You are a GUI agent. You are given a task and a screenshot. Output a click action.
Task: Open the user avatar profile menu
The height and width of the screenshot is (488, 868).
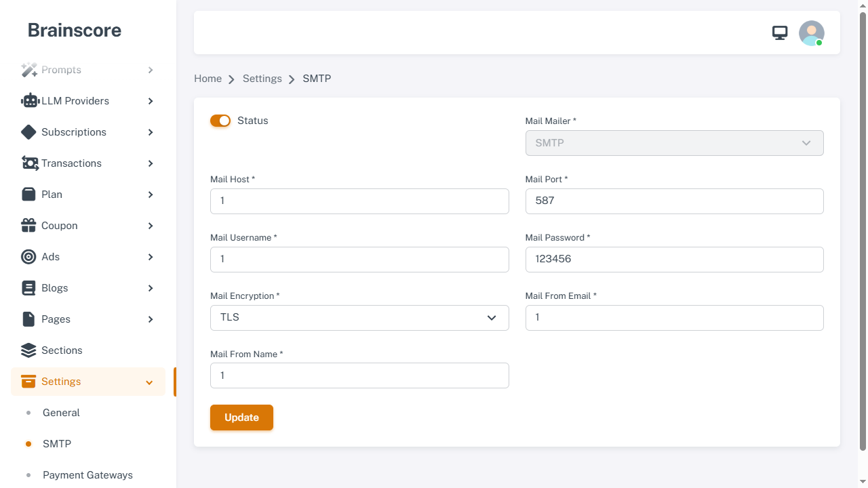(812, 33)
